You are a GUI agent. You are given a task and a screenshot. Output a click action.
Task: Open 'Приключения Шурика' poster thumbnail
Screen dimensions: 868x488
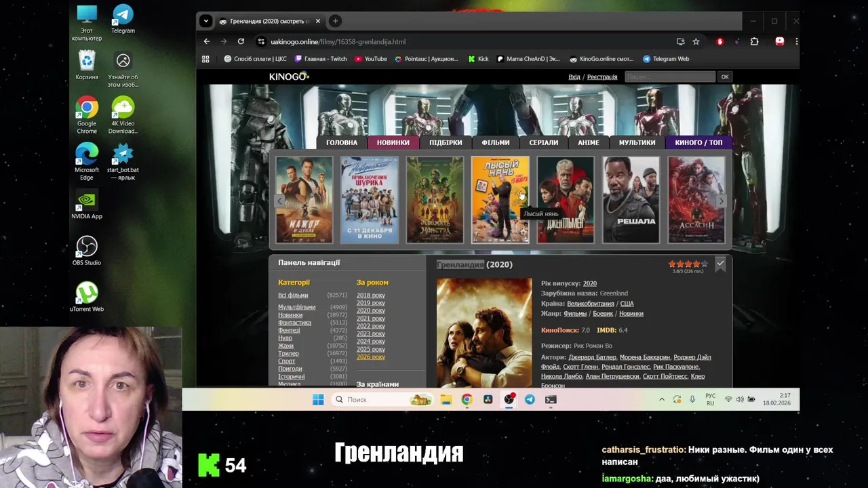click(370, 199)
